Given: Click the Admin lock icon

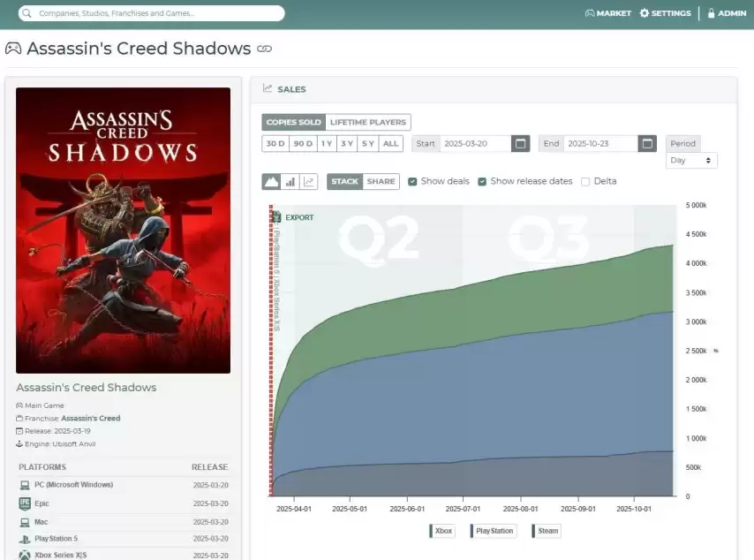Looking at the screenshot, I should [712, 13].
